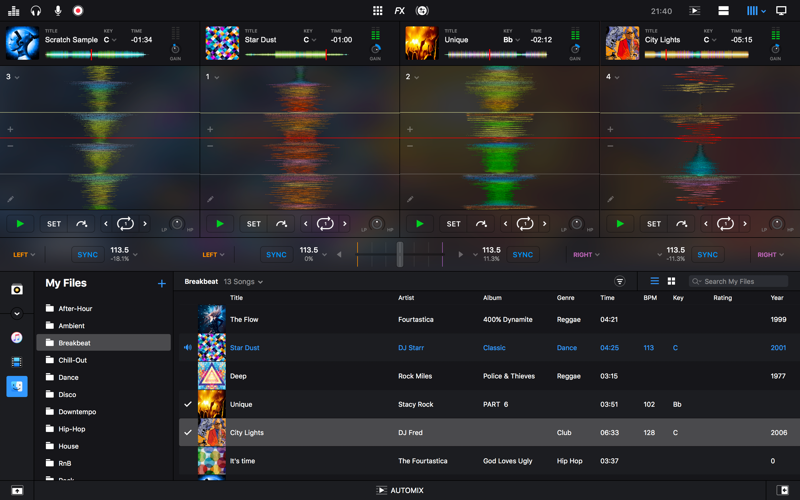The width and height of the screenshot is (800, 500).
Task: Open the 13 Songs sort dropdown
Action: coord(243,282)
